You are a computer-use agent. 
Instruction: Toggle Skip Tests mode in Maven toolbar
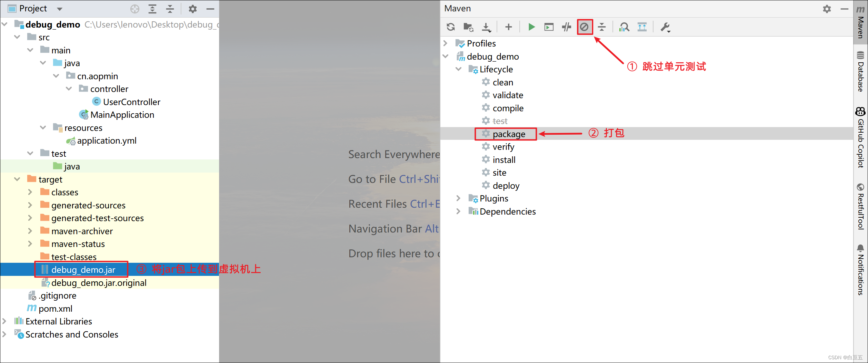point(584,27)
